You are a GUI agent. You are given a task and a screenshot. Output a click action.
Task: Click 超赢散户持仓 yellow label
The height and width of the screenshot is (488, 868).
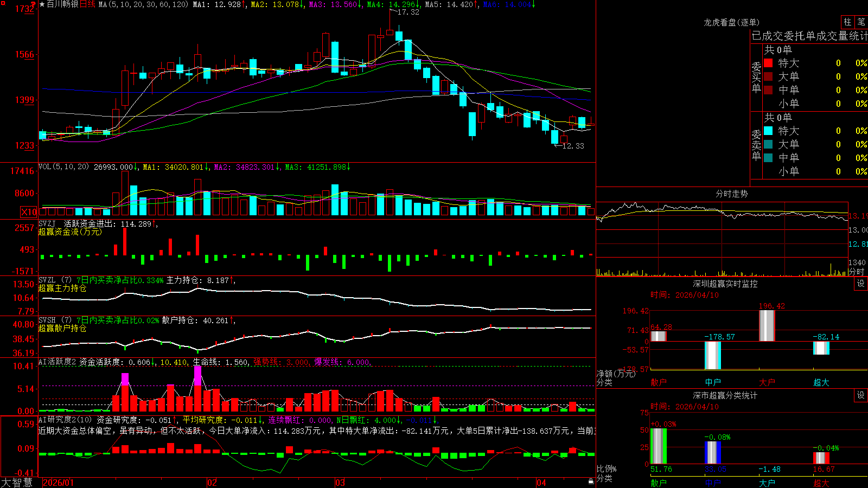[62, 328]
